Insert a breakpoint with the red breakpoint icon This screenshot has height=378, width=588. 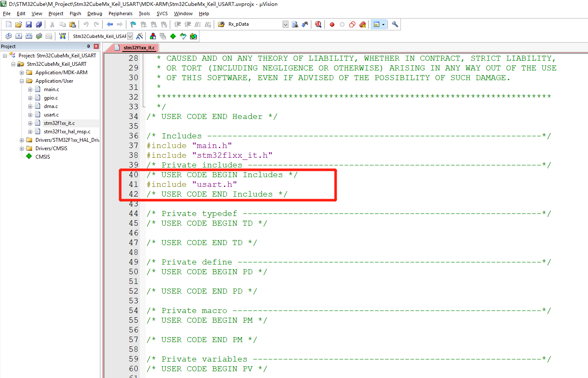332,24
